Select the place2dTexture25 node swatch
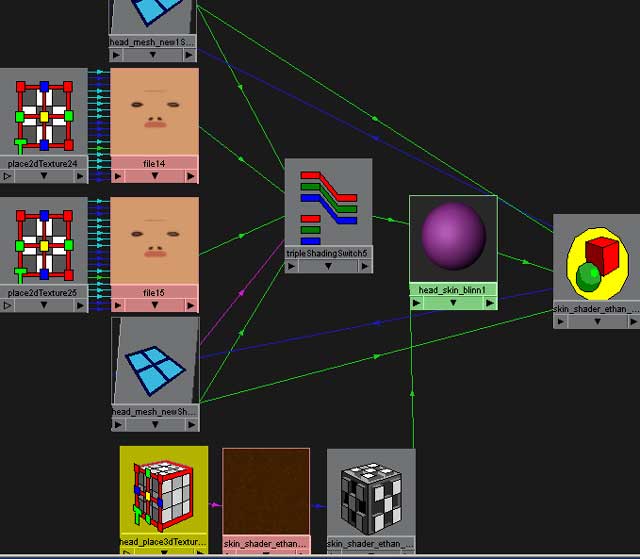 click(x=44, y=241)
